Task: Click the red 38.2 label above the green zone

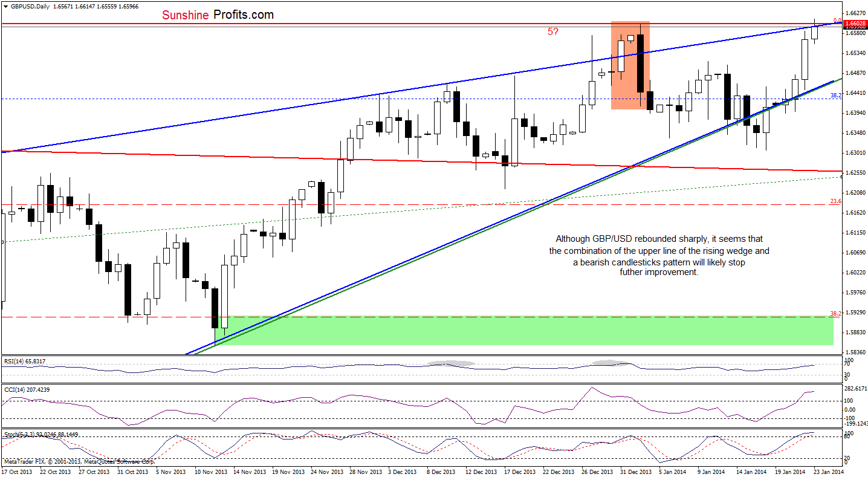Action: tap(836, 314)
